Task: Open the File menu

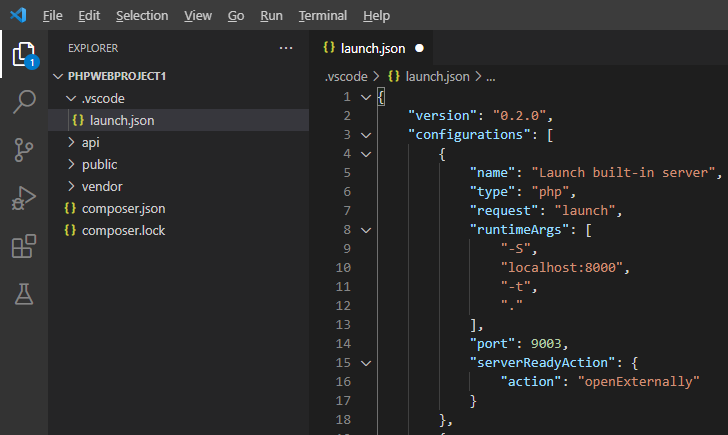Action: click(x=52, y=16)
